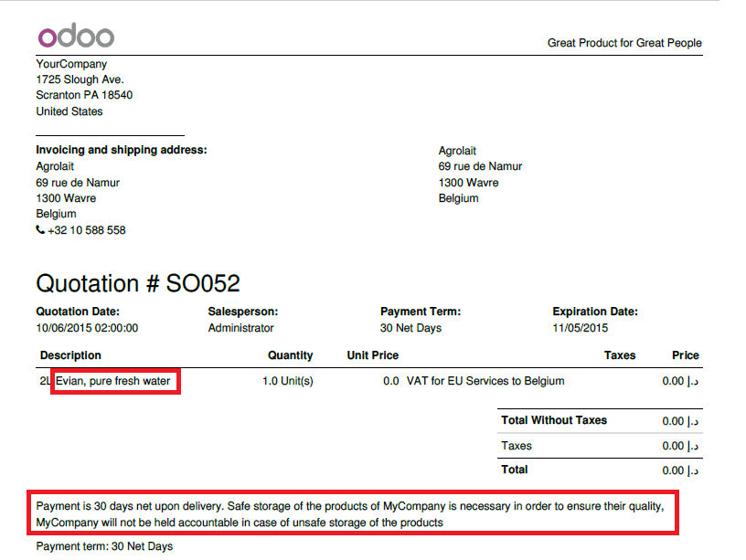
Task: Click the 'Great Product for Great People' tagline
Action: click(x=624, y=43)
